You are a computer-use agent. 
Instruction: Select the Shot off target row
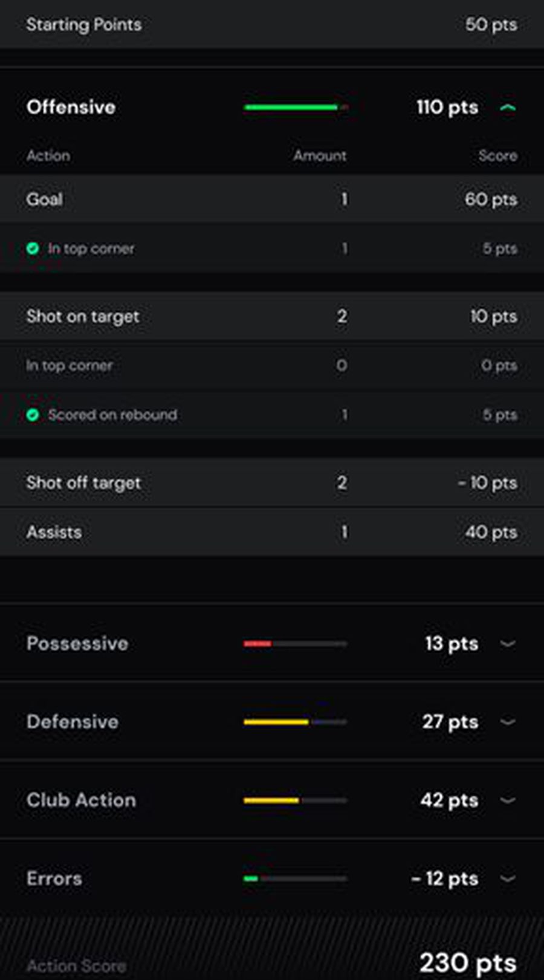pos(272,482)
